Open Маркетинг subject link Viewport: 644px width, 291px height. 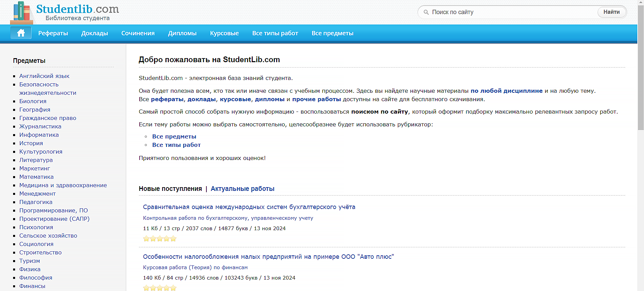coord(35,168)
